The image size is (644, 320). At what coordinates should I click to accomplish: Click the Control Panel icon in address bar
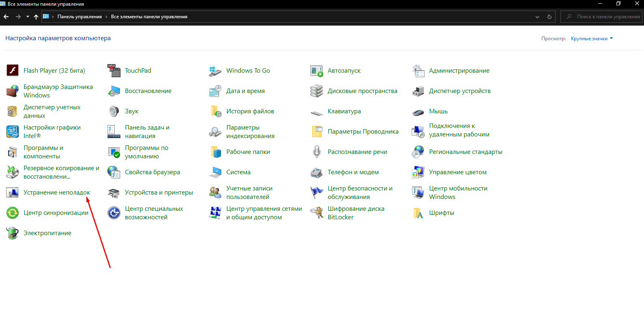pos(46,17)
